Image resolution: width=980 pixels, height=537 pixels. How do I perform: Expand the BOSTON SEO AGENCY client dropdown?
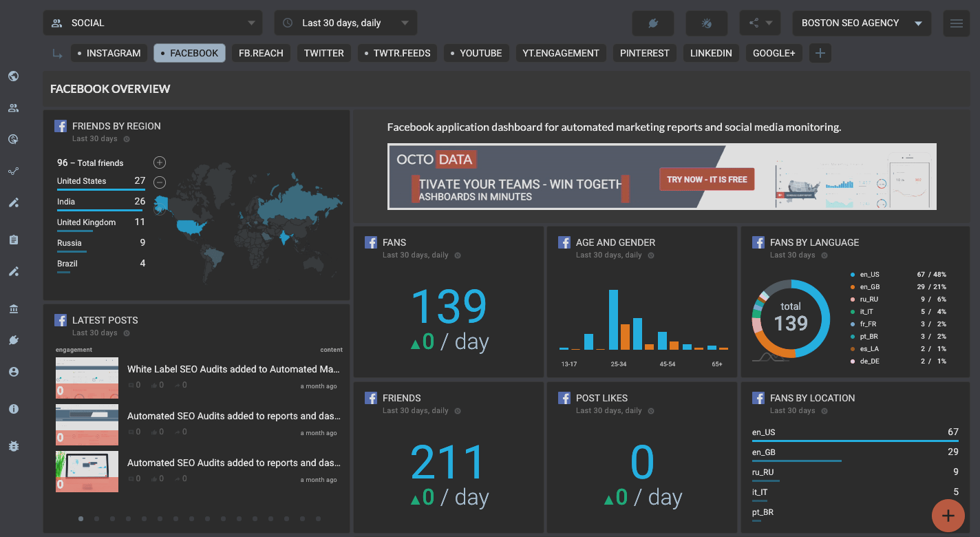click(x=862, y=23)
